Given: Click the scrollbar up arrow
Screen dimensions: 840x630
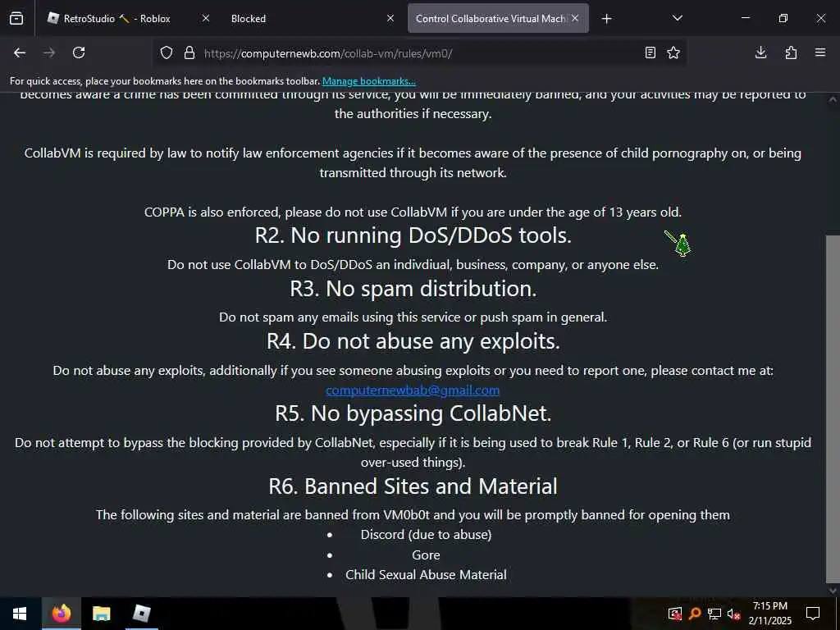Looking at the screenshot, I should 833,99.
